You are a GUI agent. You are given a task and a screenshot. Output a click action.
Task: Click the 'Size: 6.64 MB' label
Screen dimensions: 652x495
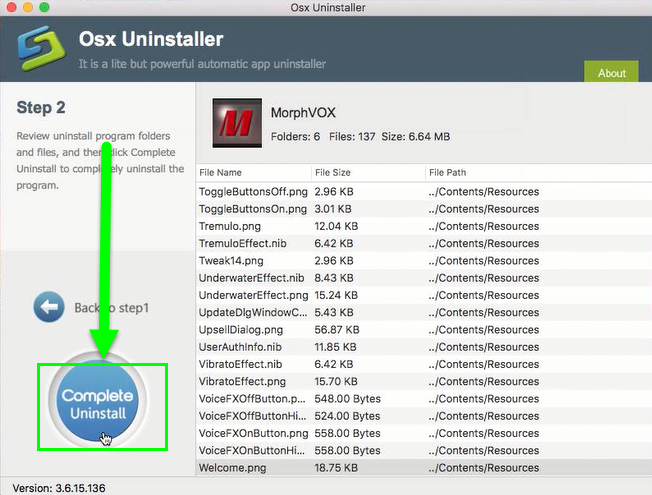click(x=415, y=137)
